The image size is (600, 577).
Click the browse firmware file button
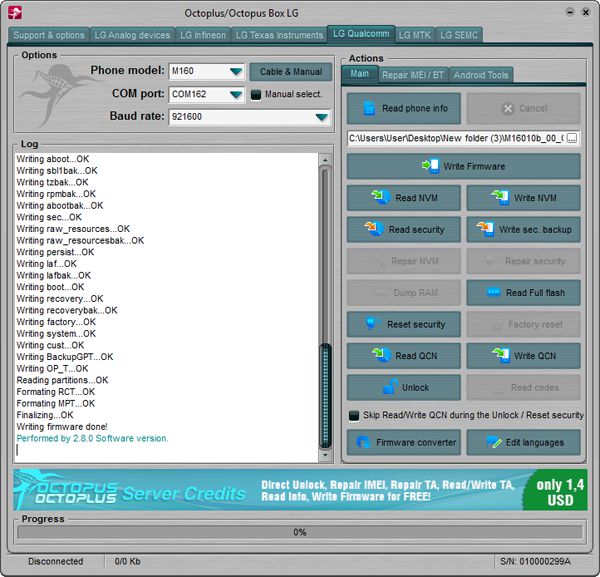[571, 138]
